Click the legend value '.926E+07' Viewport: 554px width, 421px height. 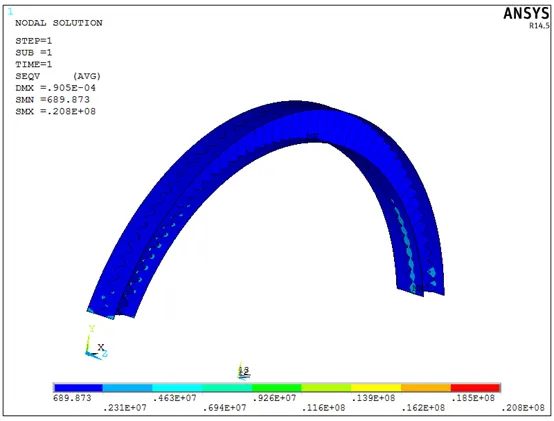click(274, 398)
